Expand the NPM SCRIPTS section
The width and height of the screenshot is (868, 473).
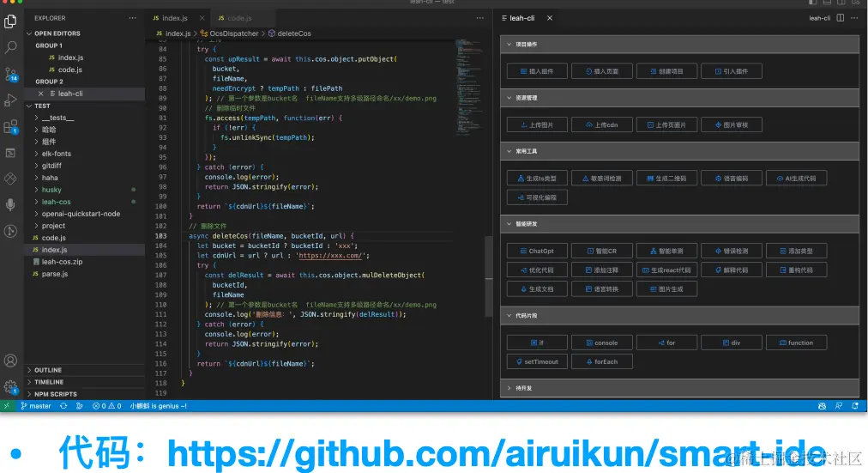pos(85,394)
